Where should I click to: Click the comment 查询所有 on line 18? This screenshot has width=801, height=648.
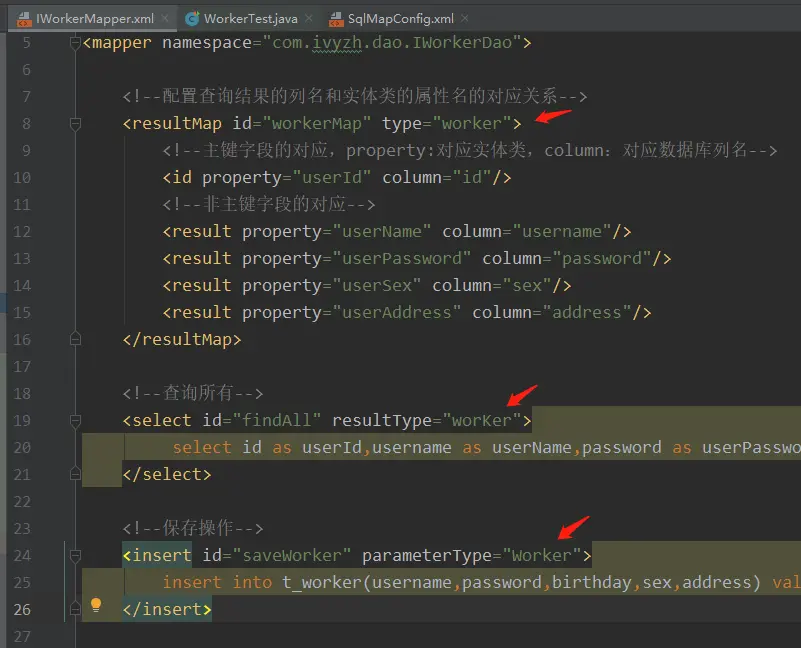tap(198, 393)
